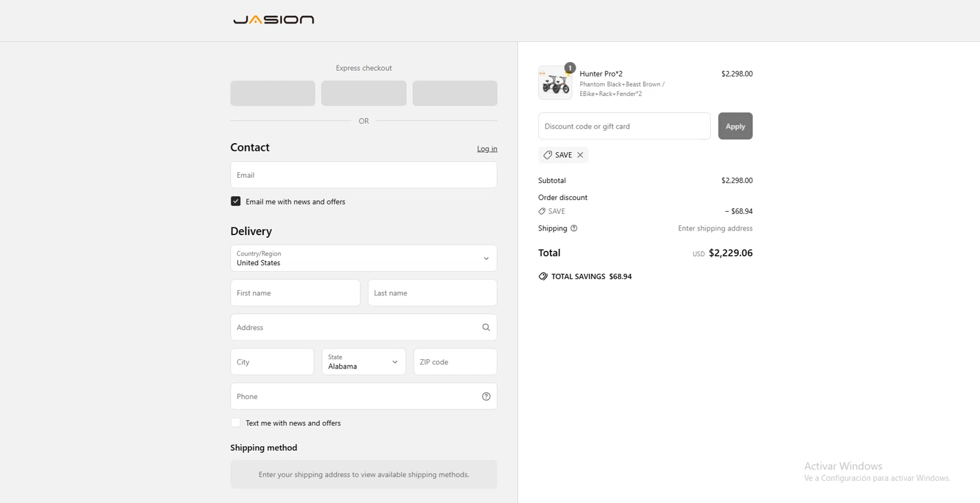Click the first express checkout button
Viewport: 980px width, 503px height.
pos(272,93)
